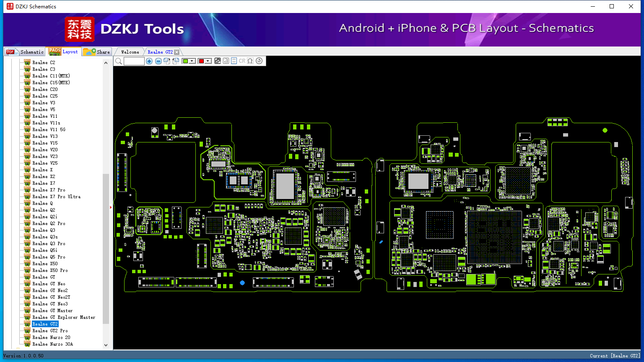
Task: Open Realme Q5i in the list
Action: [45, 250]
